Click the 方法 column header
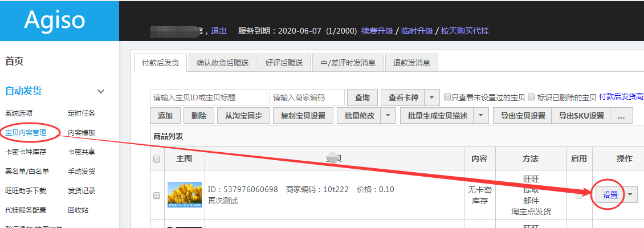 tap(531, 158)
